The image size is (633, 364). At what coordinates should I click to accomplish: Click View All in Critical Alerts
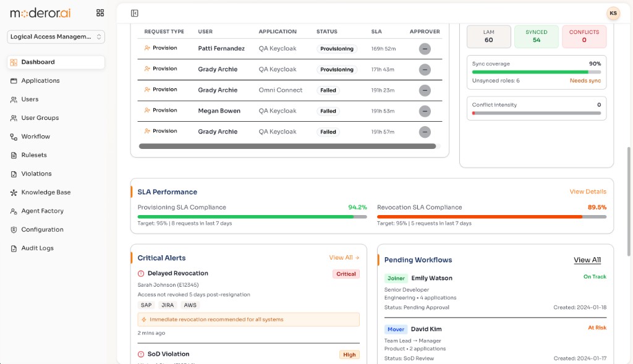tap(344, 258)
